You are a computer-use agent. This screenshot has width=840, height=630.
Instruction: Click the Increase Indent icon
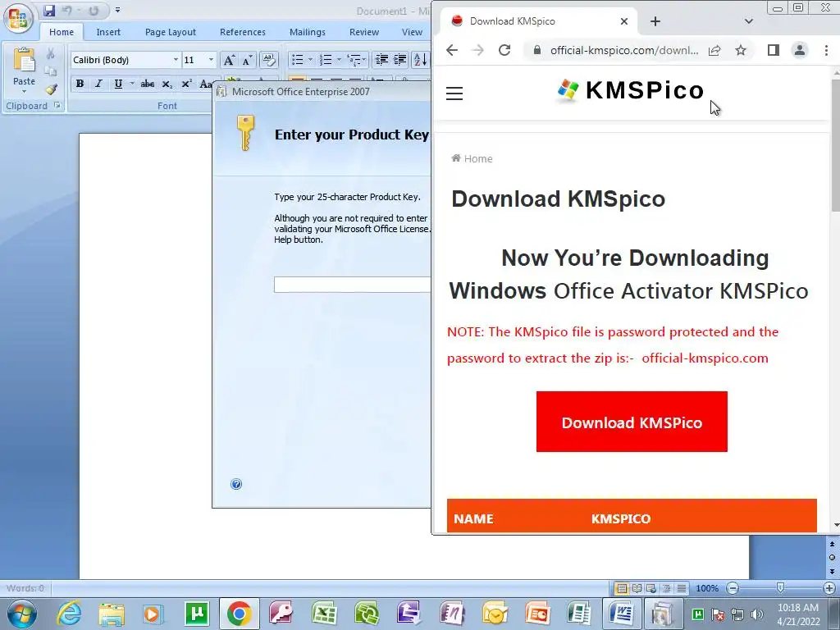coord(400,59)
